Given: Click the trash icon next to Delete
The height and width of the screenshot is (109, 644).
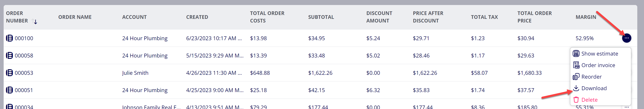Looking at the screenshot, I should tap(576, 100).
